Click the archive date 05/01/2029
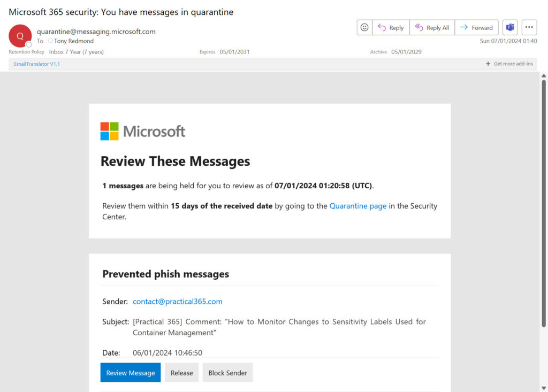 (406, 52)
